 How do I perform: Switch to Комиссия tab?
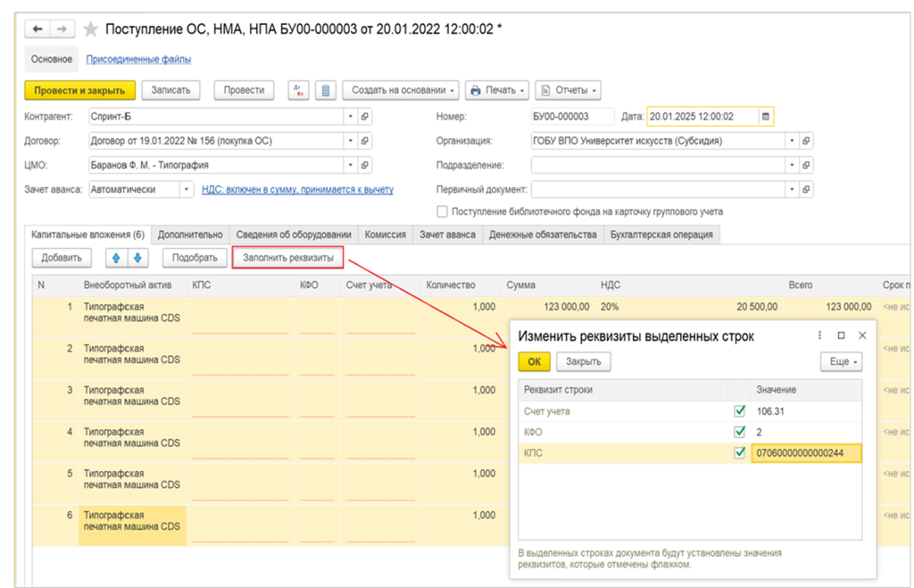click(x=386, y=235)
